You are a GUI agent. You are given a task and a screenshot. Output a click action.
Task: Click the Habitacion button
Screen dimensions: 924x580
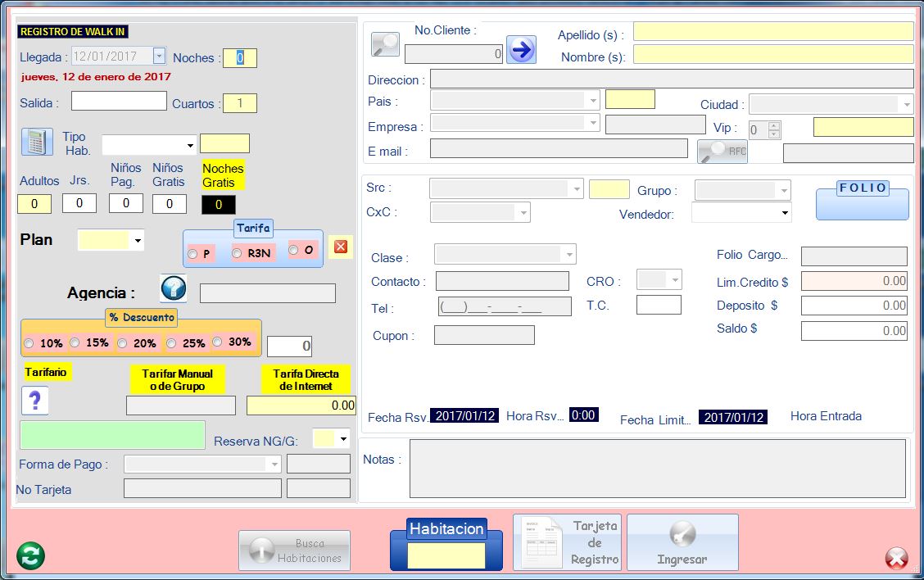click(446, 543)
